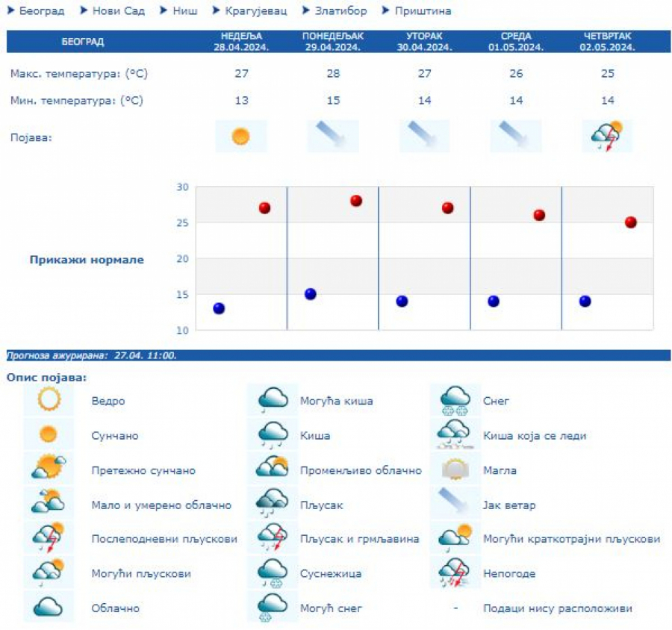Select the Ниш city link
This screenshot has width=672, height=630.
point(185,11)
